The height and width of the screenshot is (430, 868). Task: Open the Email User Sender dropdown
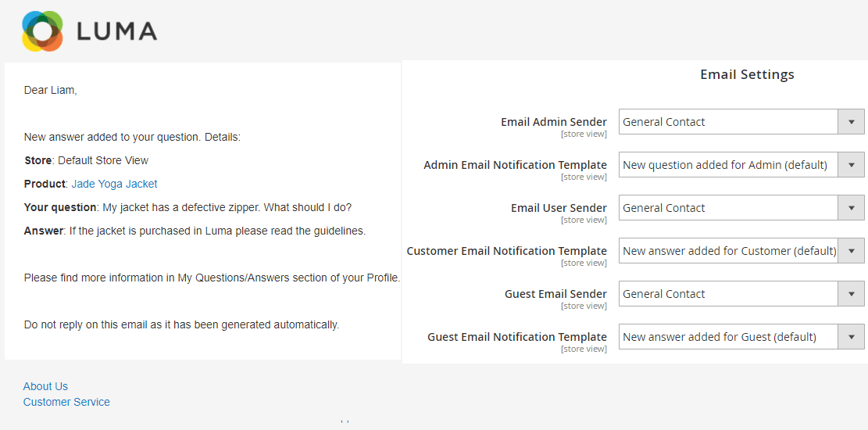(741, 208)
